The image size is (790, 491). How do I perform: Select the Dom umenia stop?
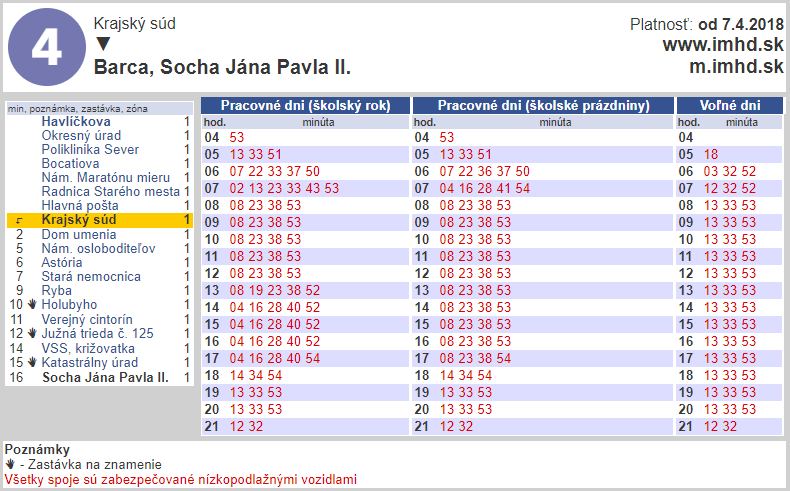pyautogui.click(x=78, y=234)
